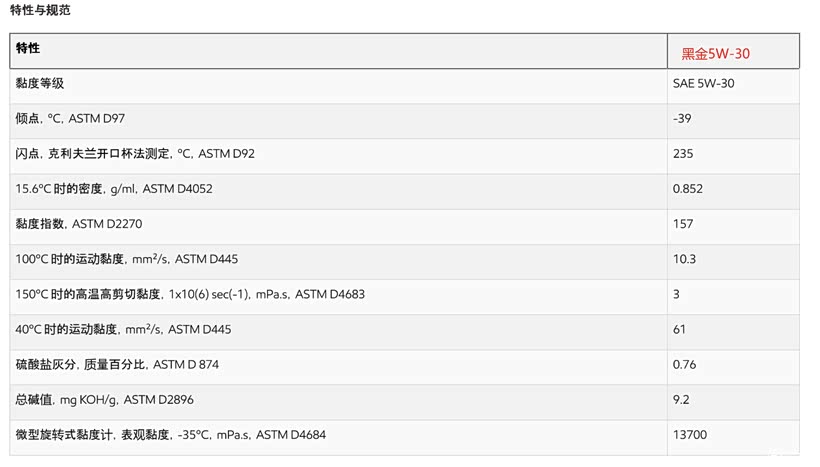This screenshot has width=820, height=467.
Task: Select the 特性 column header
Action: (x=29, y=48)
